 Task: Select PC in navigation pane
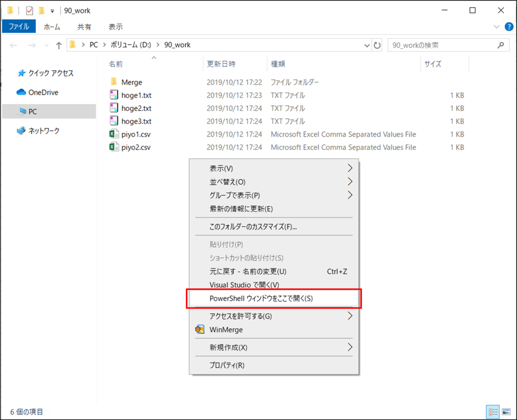click(x=49, y=111)
